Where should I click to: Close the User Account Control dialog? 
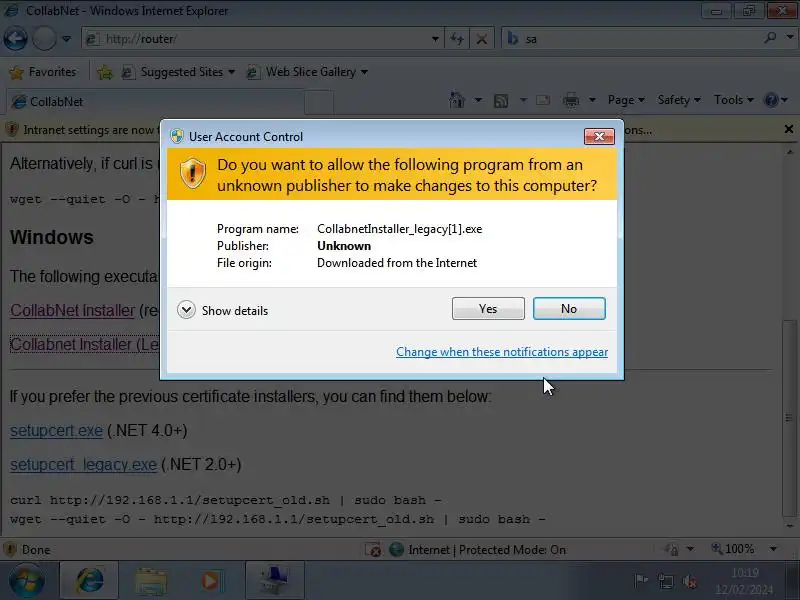point(599,136)
